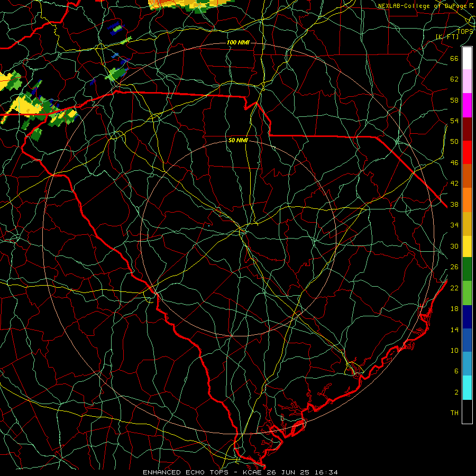Pick the gold 38 kft legend color

(x=467, y=224)
